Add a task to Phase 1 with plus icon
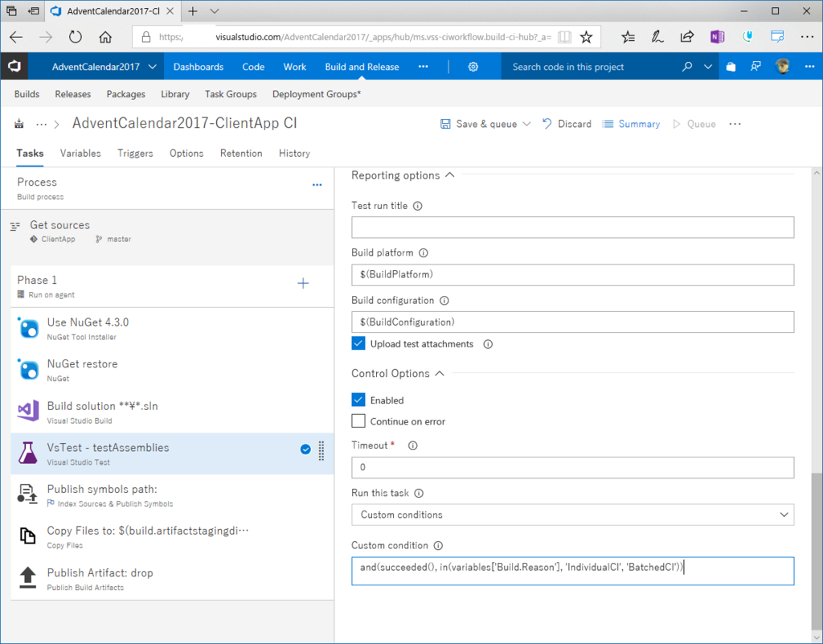Image resolution: width=823 pixels, height=644 pixels. [303, 284]
